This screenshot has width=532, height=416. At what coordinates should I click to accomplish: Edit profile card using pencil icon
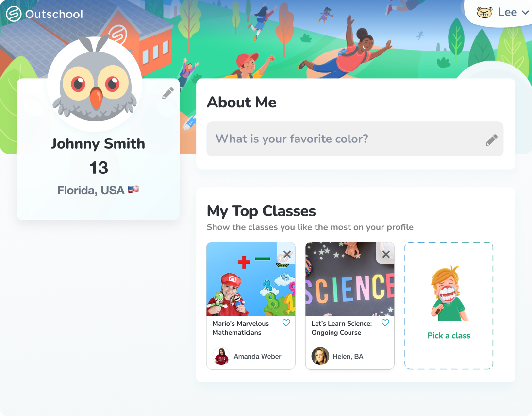[x=167, y=93]
